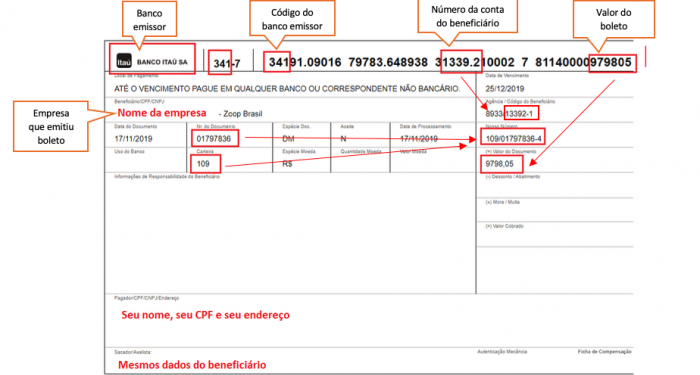Click the 'Espécie Moeda' field label
700x375 pixels.
tap(299, 151)
